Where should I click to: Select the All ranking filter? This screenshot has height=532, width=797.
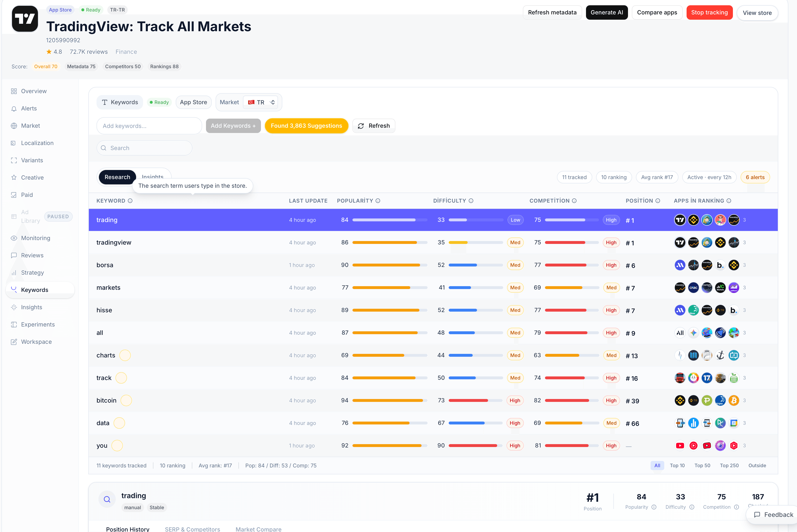[657, 466]
